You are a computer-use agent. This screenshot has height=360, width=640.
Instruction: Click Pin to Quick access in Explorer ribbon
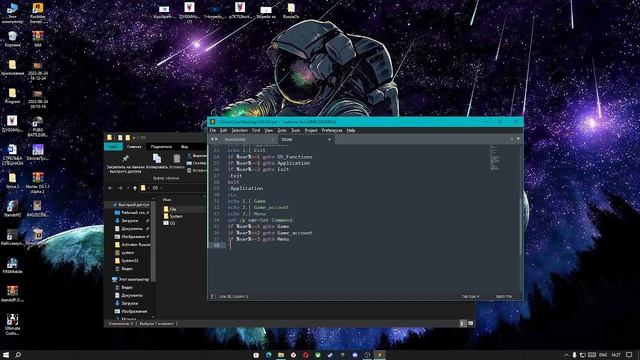click(126, 163)
